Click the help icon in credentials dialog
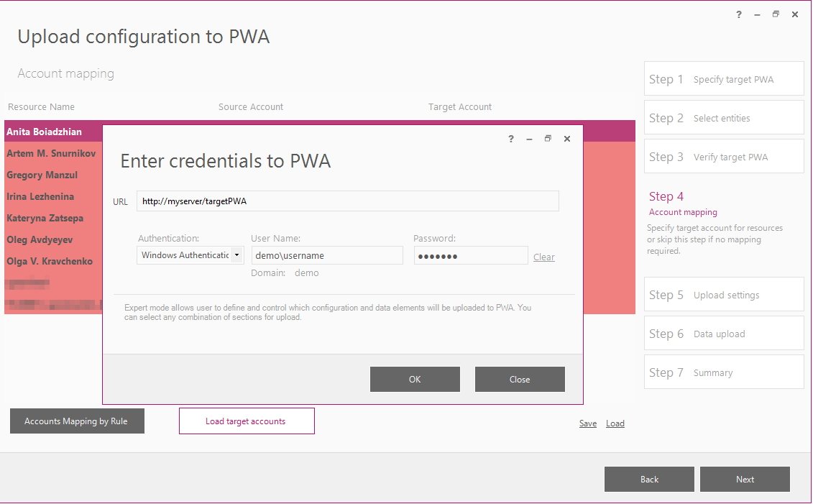Viewport: 813px width, 504px height. pos(510,139)
